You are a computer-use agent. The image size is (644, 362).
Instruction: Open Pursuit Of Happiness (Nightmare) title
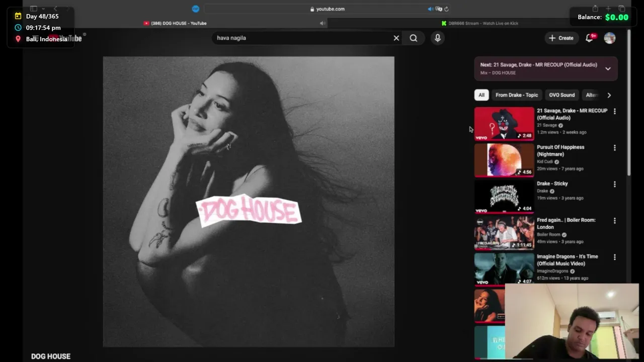point(560,151)
